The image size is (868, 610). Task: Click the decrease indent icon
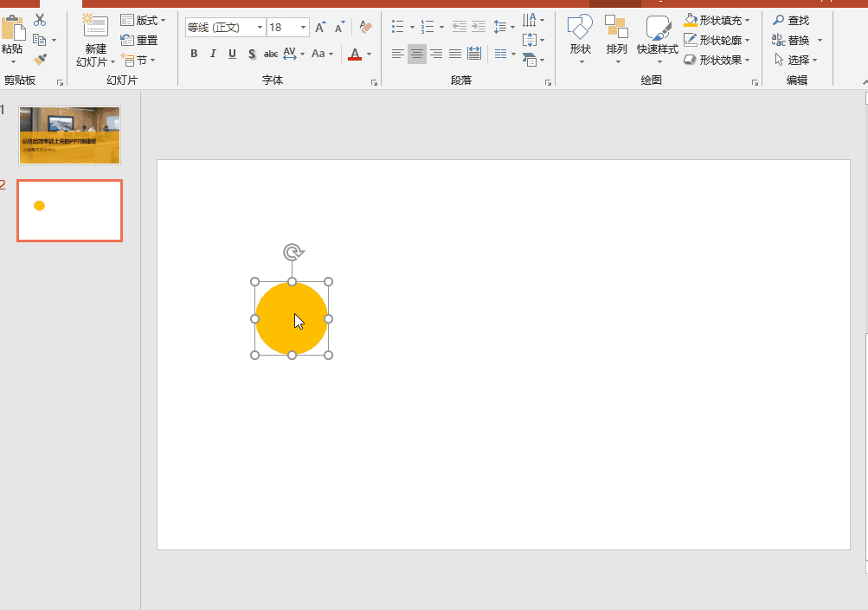pos(459,27)
